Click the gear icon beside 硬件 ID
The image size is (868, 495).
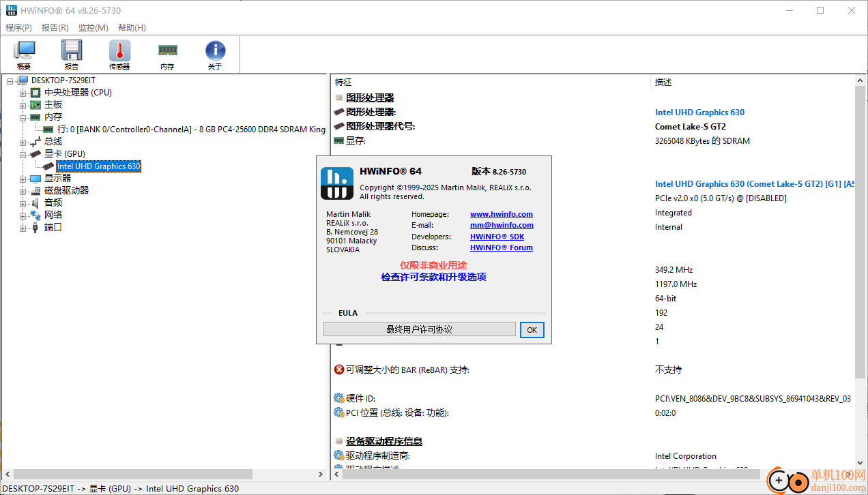(x=339, y=398)
